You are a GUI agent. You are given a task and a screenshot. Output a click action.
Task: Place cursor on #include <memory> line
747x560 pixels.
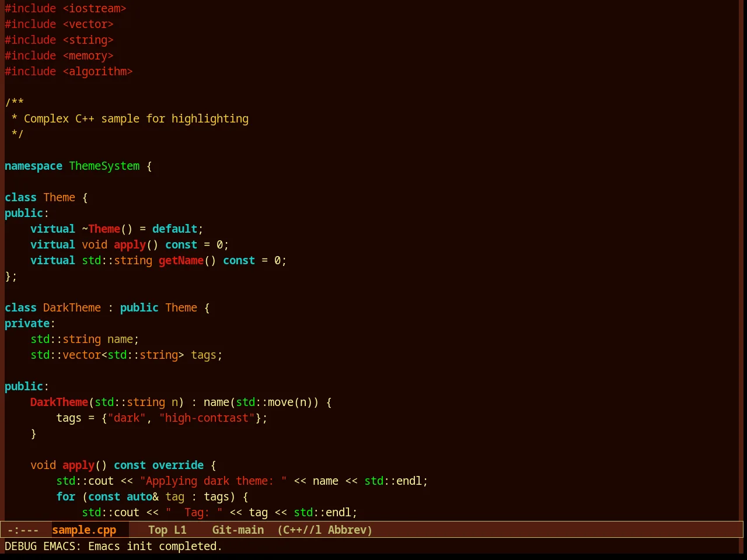coord(59,55)
